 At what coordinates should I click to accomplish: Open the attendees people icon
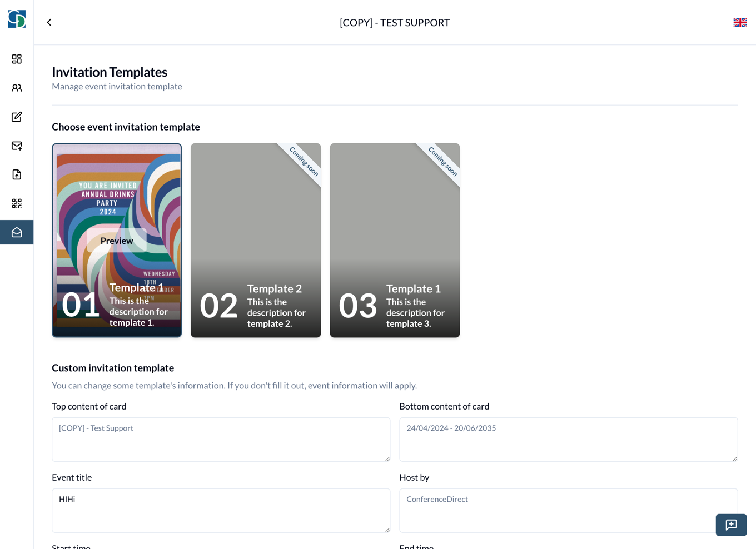[17, 88]
